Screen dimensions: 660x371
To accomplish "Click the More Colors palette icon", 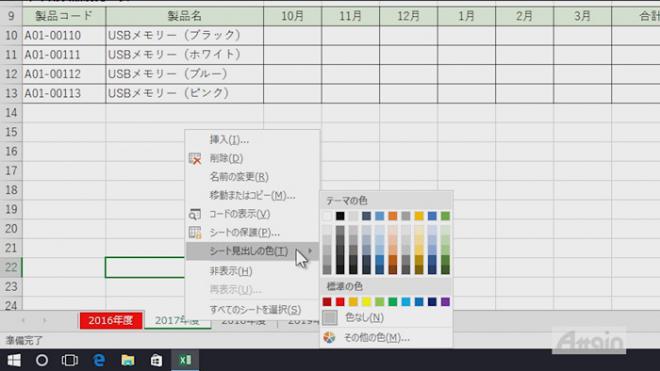I will pyautogui.click(x=330, y=337).
